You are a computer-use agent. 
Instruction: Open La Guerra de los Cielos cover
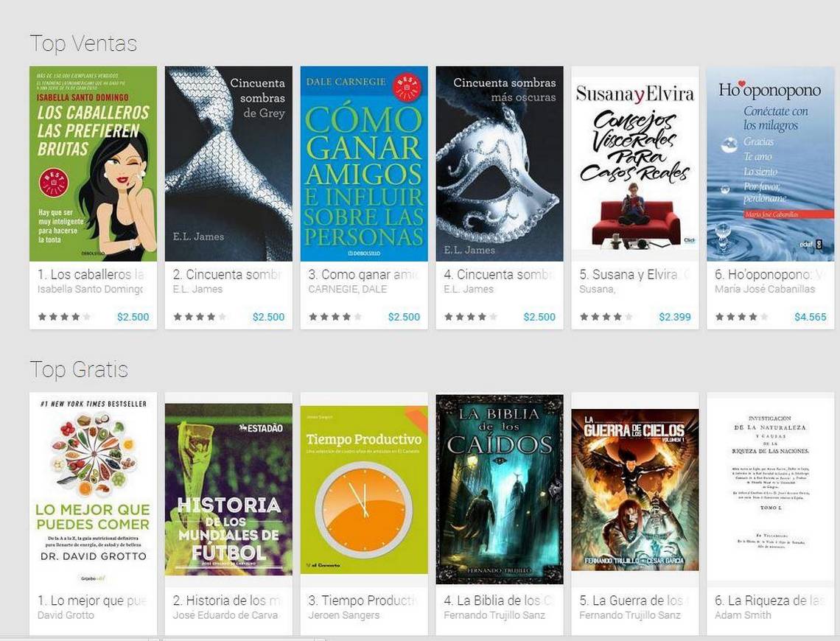point(635,490)
